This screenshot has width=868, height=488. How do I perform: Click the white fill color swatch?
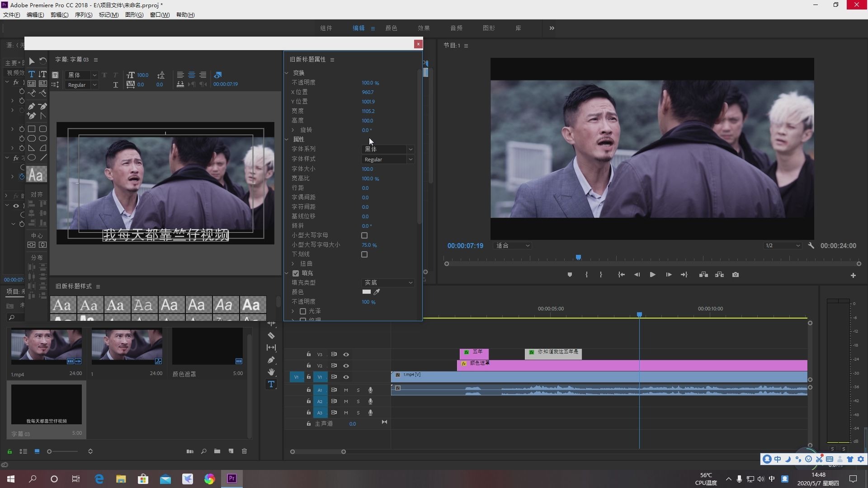[366, 292]
